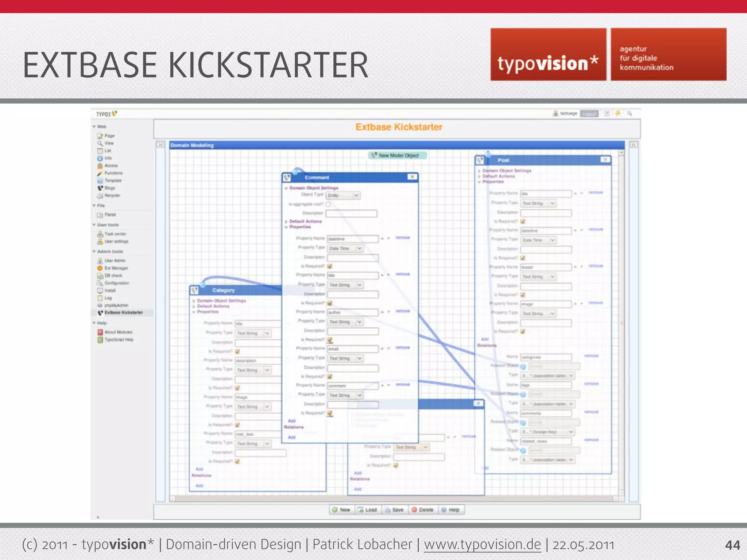
Task: Select the Extbase Kickstarter module
Action: 120,312
